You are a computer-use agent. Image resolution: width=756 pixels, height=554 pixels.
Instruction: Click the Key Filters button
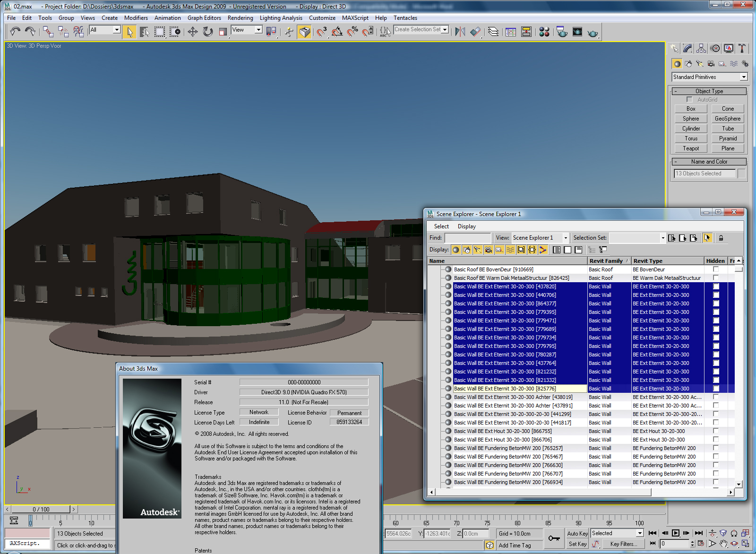pos(623,544)
